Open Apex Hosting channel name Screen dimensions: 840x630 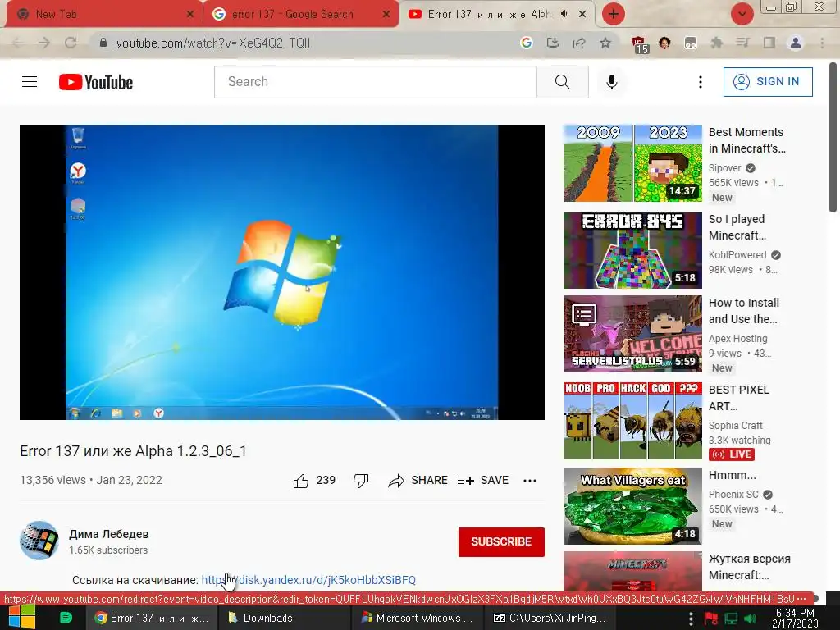[x=737, y=339]
